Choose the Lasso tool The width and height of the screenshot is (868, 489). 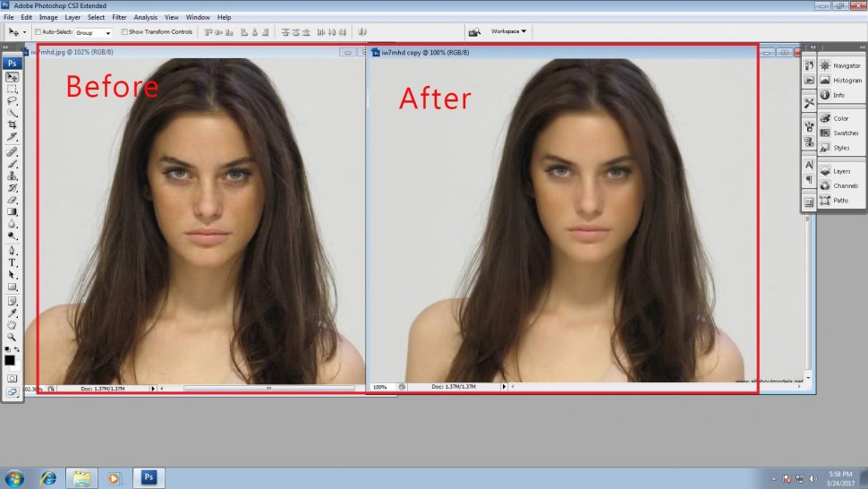pos(13,101)
